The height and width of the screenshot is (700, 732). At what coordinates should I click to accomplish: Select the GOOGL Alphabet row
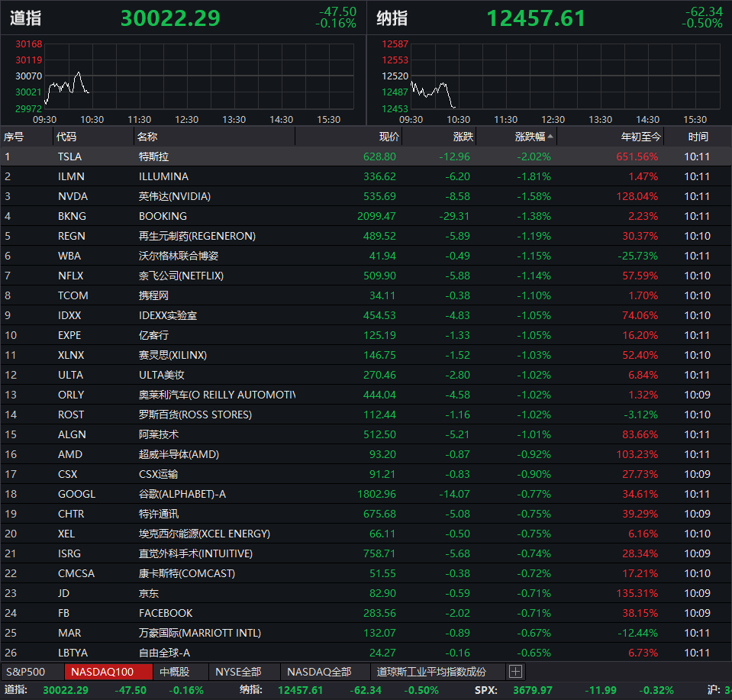366,494
